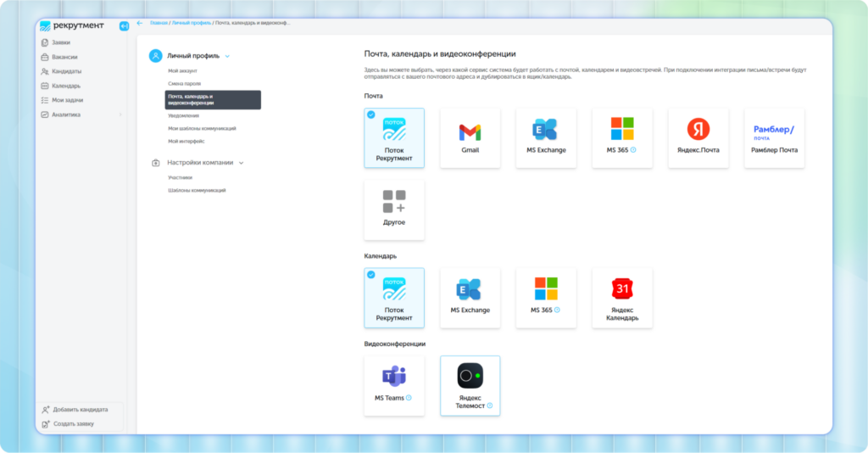The image size is (868, 453).
Task: Click Добавить кандидата button
Action: (x=81, y=410)
